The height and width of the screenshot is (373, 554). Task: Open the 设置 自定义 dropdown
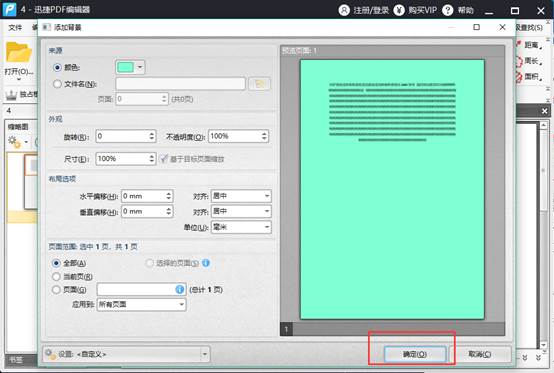(x=126, y=354)
